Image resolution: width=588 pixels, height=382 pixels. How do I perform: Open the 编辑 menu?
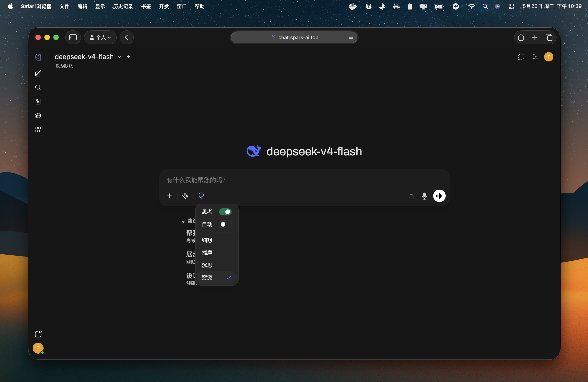(x=82, y=6)
